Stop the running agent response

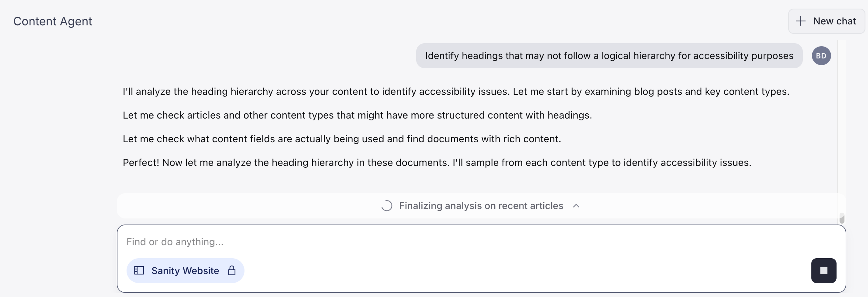coord(823,270)
